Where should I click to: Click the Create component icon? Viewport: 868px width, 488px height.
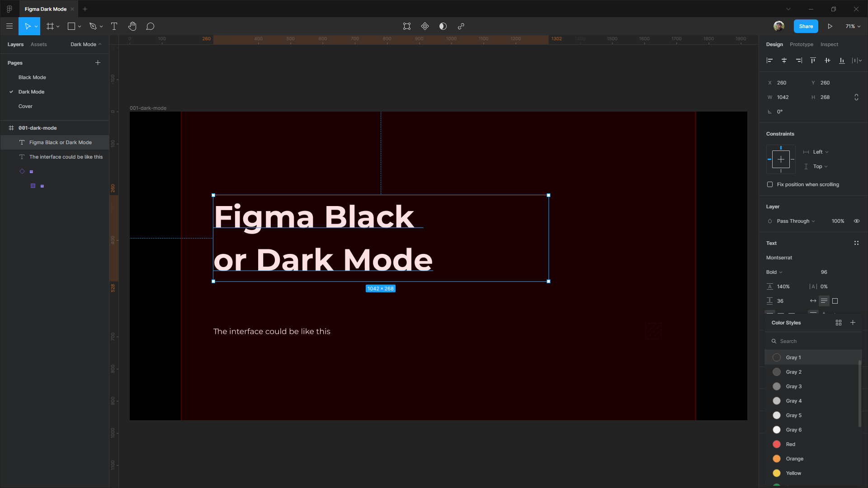pos(425,26)
